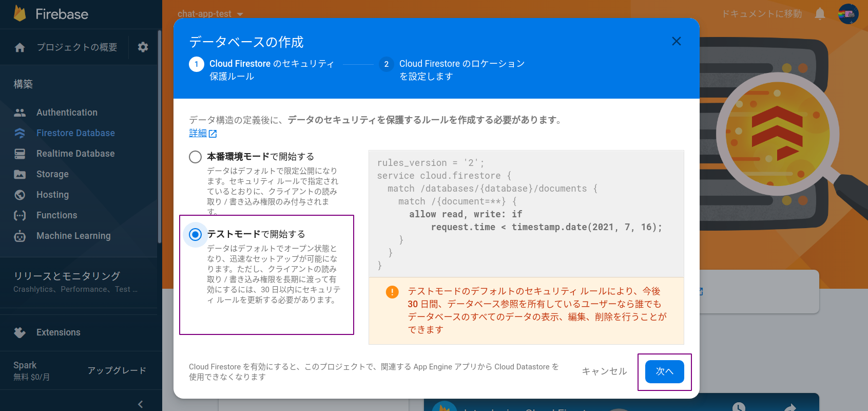Click the Machine Learning robot icon
The width and height of the screenshot is (868, 411).
20,236
